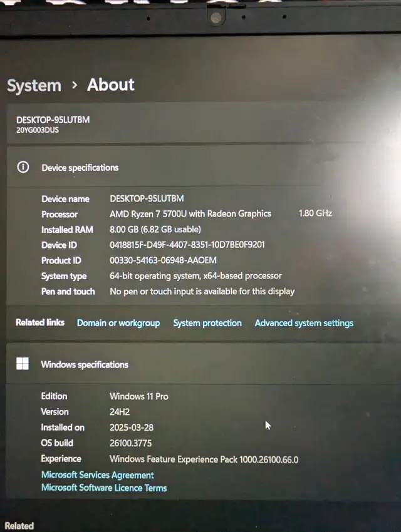The image size is (401, 532).
Task: Collapse the Windows specifications section header
Action: (204, 364)
